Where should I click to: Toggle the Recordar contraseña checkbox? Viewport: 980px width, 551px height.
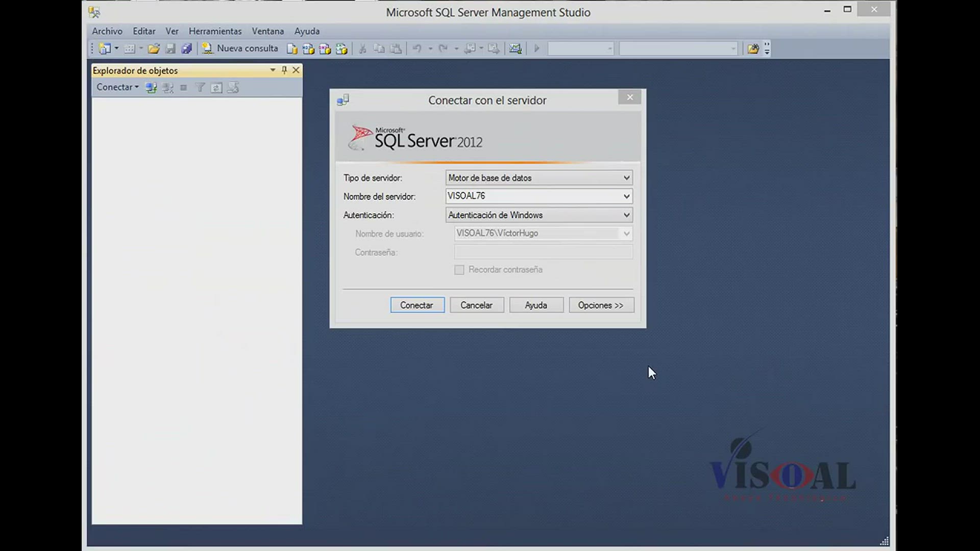(x=459, y=270)
